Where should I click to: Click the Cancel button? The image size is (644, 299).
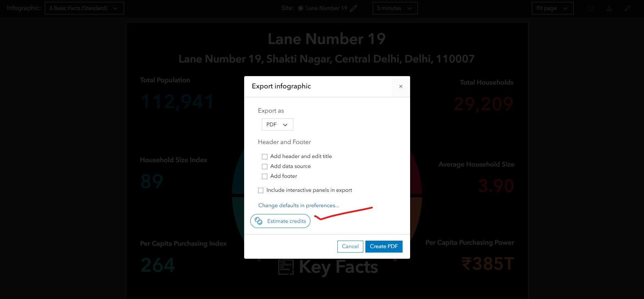(x=350, y=246)
